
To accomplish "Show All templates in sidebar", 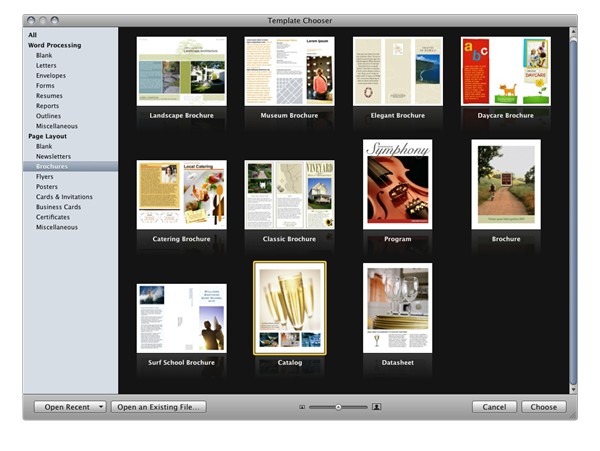I will tap(32, 35).
